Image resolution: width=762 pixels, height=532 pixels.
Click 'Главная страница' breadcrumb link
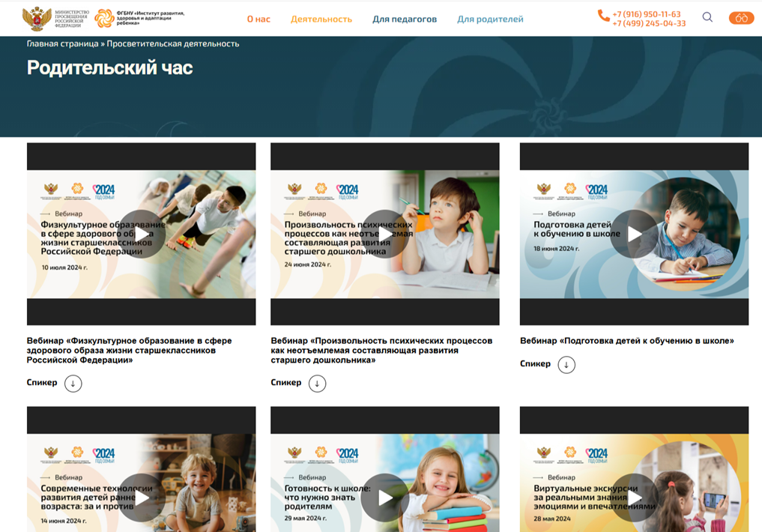62,44
